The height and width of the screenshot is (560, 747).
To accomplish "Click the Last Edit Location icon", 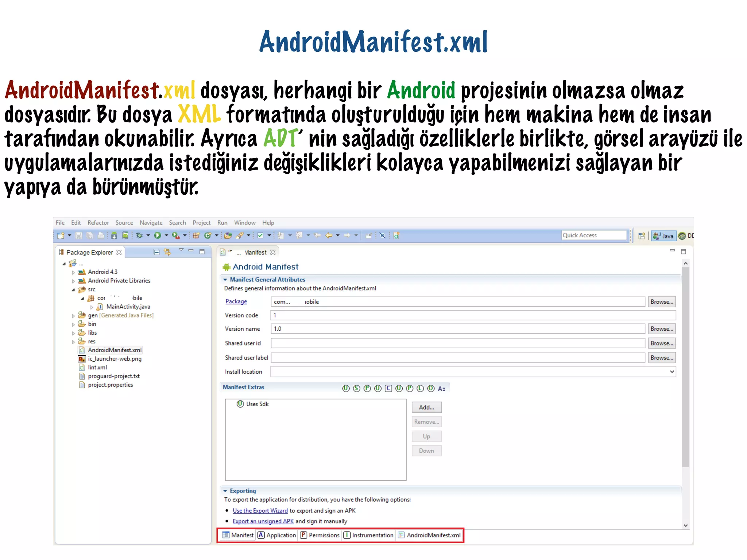I will 317,236.
